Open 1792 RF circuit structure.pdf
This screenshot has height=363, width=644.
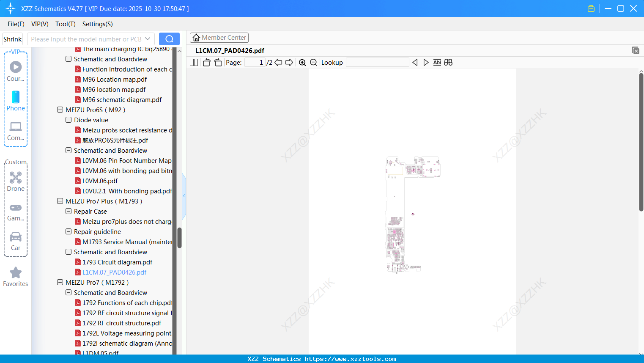pyautogui.click(x=122, y=323)
